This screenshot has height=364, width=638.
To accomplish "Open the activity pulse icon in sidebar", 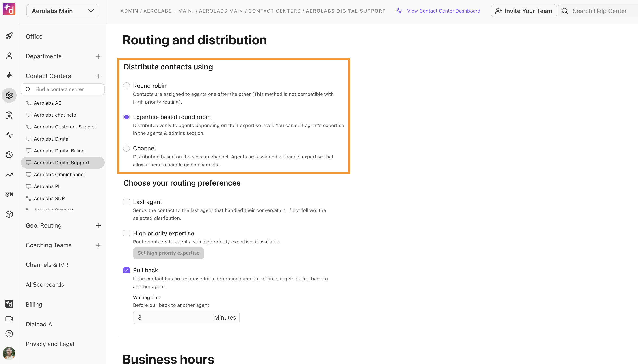I will click(x=9, y=135).
